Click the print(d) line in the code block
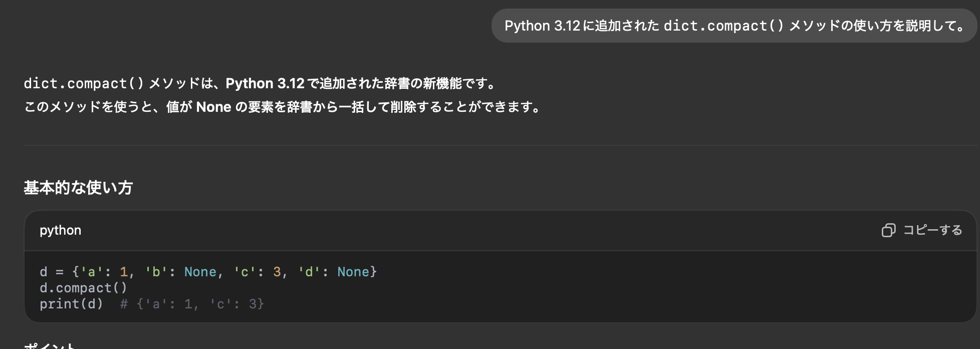Viewport: 980px width, 349px height. point(72,303)
